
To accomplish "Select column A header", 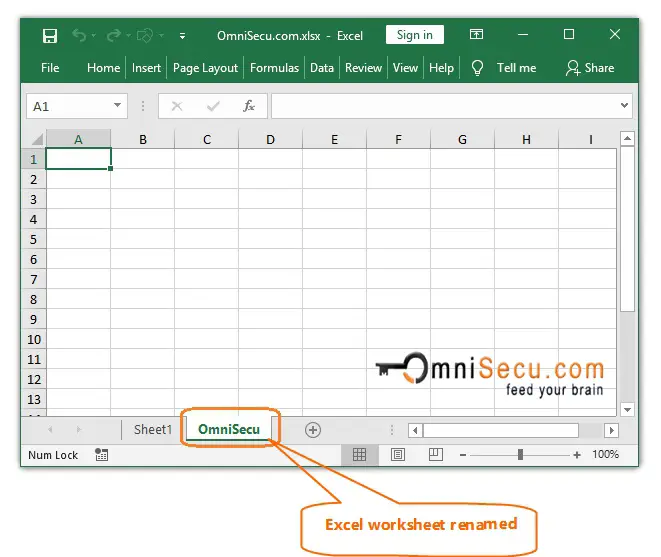I will click(78, 140).
